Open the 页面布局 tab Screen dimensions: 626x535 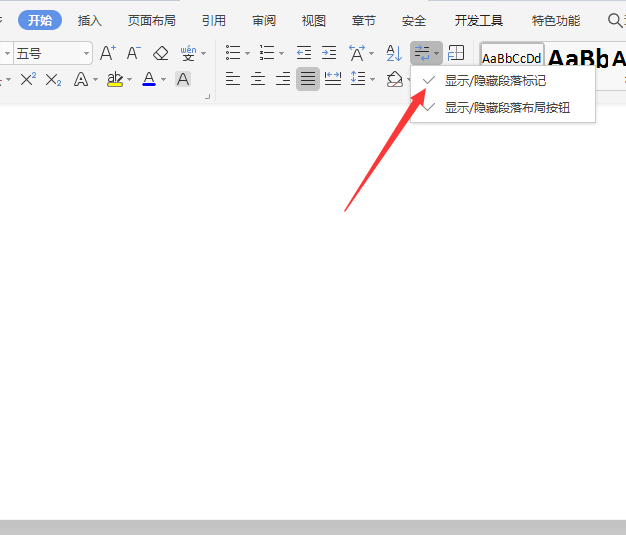coord(151,20)
